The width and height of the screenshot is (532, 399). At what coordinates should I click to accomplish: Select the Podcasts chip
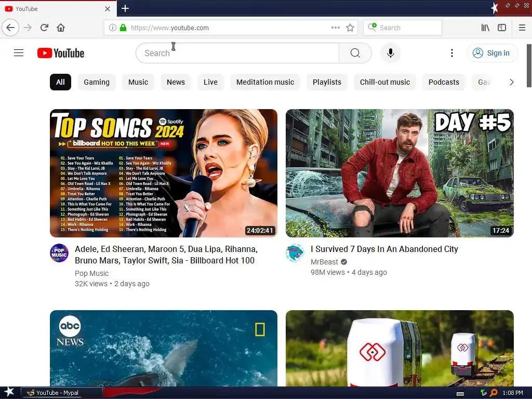pyautogui.click(x=444, y=82)
